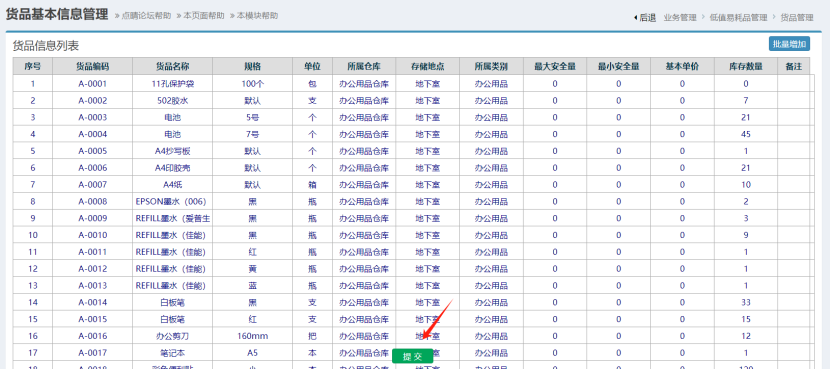Image resolution: width=830 pixels, height=369 pixels.
Task: Click stock quantity 45 for 7号电池
Action: pos(746,134)
